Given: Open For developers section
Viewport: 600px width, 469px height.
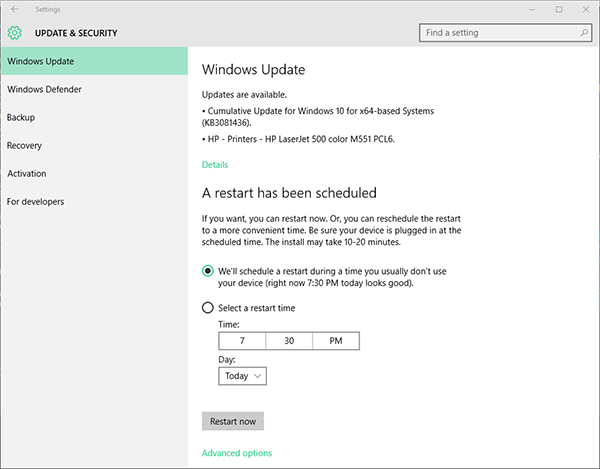Looking at the screenshot, I should (x=94, y=202).
